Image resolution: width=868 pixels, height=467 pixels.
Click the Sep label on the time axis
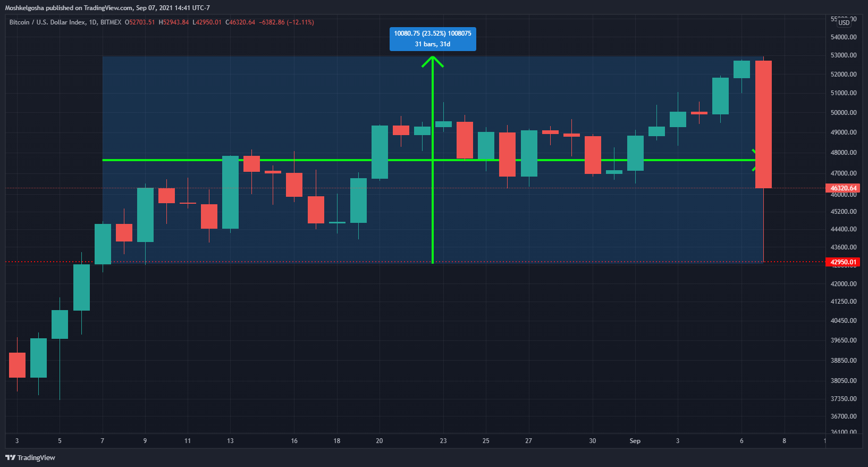(635, 441)
